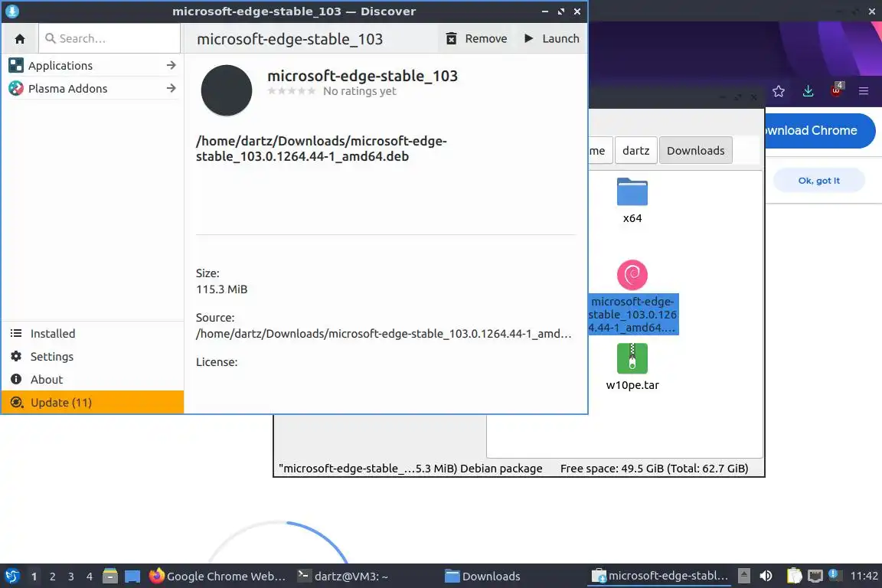Open Firefox hamburger menu
Viewport: 882px width, 588px height.
pos(864,91)
